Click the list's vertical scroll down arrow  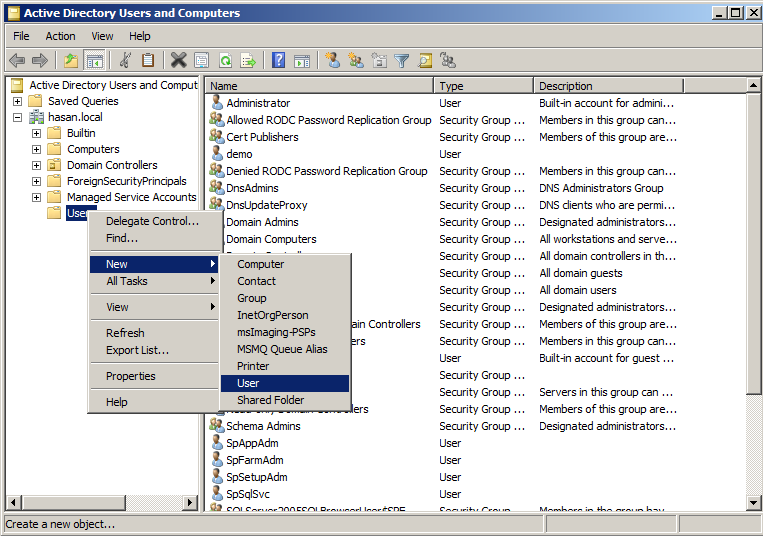(753, 502)
